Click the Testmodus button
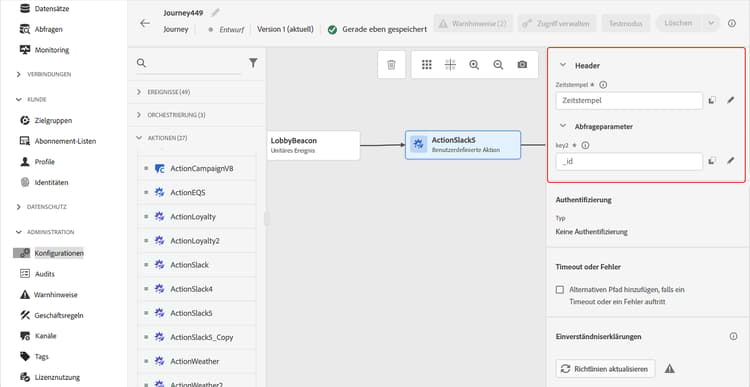The width and height of the screenshot is (750, 387). (626, 23)
